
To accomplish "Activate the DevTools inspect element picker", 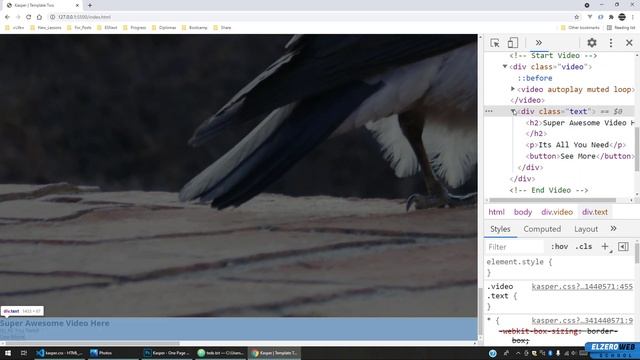I will click(x=495, y=43).
